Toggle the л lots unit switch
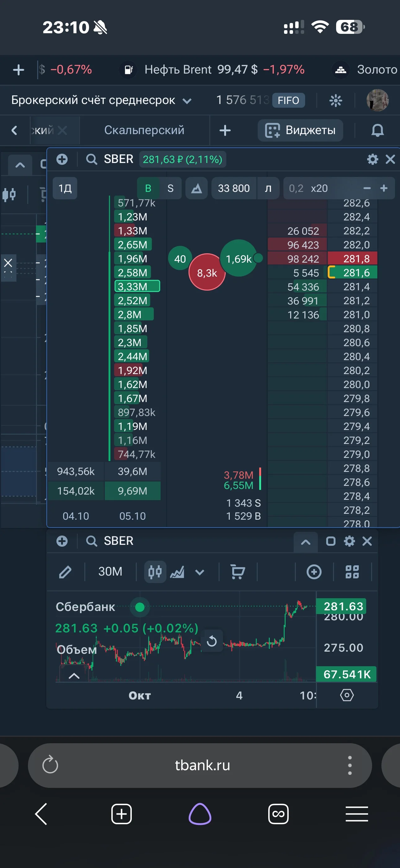Viewport: 400px width, 868px height. pyautogui.click(x=268, y=188)
